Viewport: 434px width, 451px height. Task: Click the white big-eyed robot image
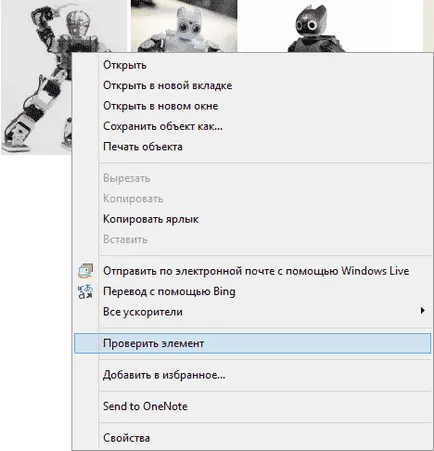184,26
